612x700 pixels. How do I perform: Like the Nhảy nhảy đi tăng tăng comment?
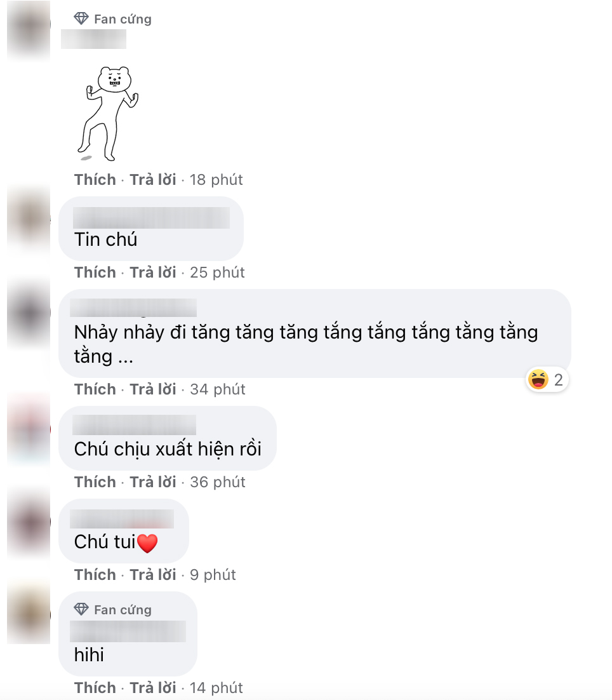[x=95, y=389]
